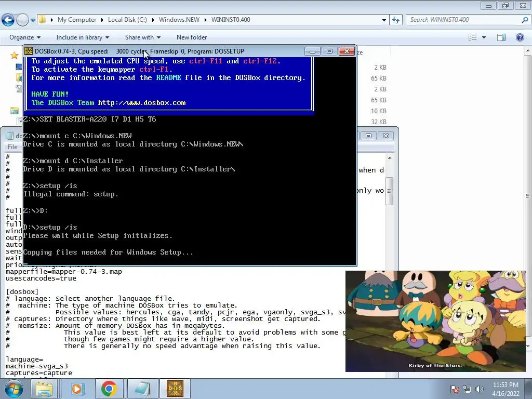Open the Organize menu
The image size is (532, 399).
[25, 37]
